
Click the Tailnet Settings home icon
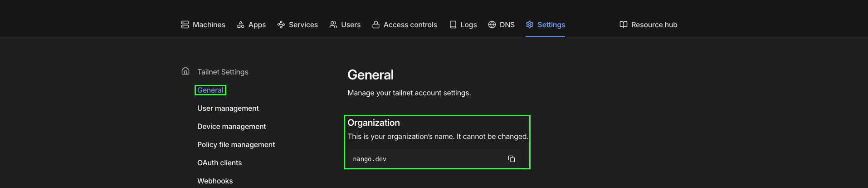point(185,71)
